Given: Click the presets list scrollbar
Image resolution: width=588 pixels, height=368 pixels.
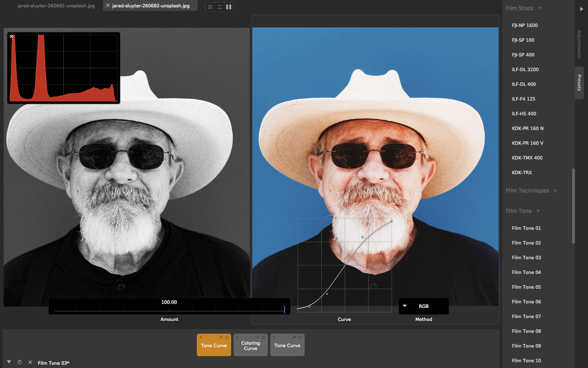Looking at the screenshot, I should click(573, 206).
